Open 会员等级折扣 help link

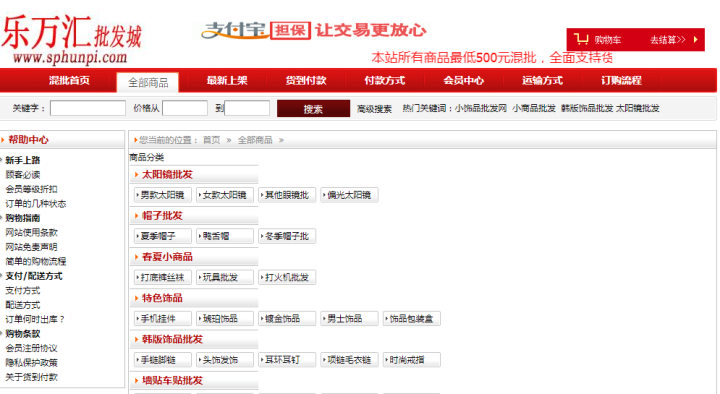coord(31,189)
